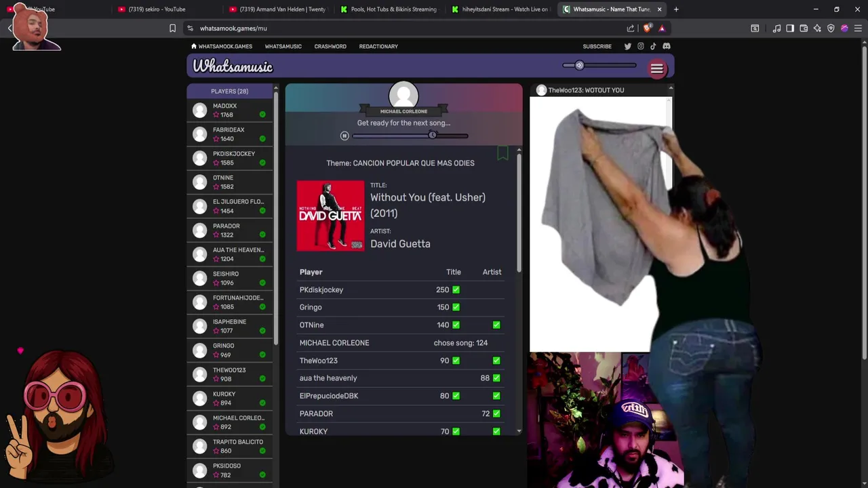Open the VPN shield icon

pos(831,28)
